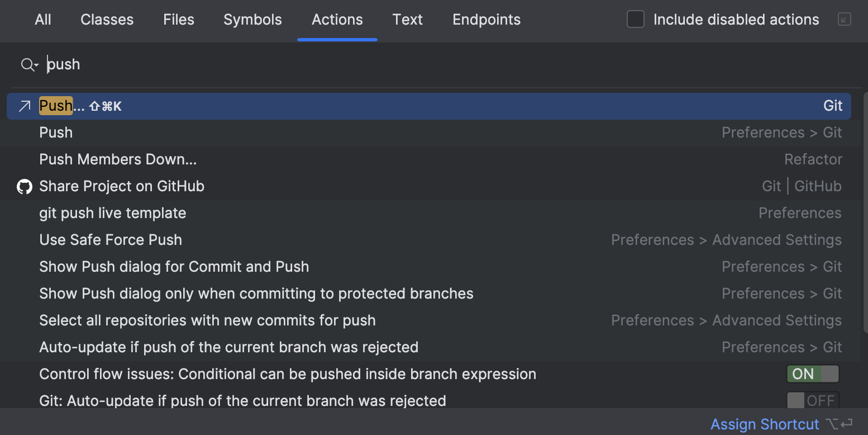Open the git push live template setting

(113, 213)
